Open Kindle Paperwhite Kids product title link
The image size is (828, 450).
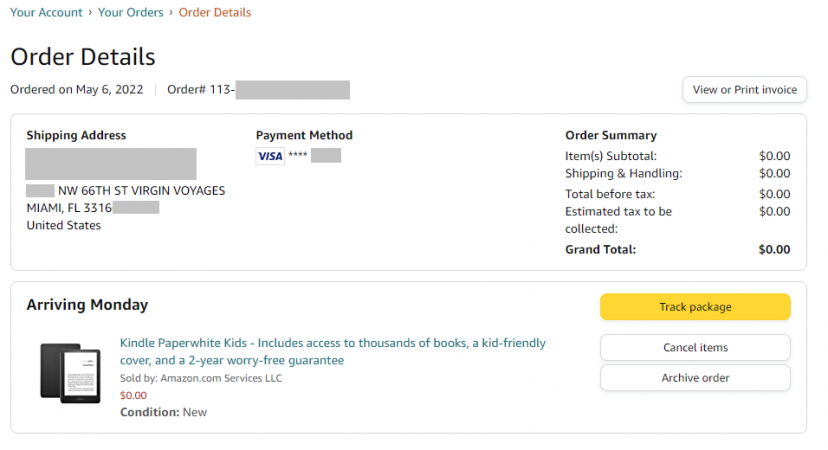click(333, 351)
